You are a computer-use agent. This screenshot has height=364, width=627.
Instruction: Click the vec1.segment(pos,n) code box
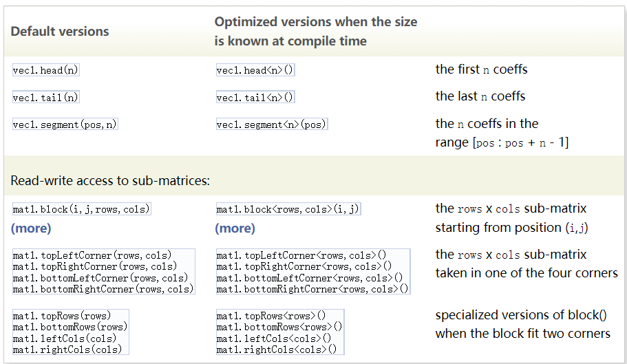click(x=65, y=125)
